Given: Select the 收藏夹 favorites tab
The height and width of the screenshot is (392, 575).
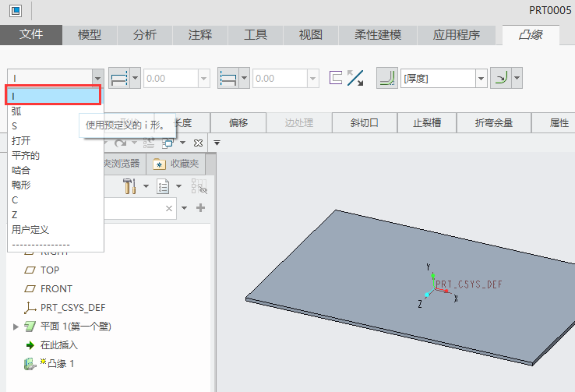Looking at the screenshot, I should (176, 164).
